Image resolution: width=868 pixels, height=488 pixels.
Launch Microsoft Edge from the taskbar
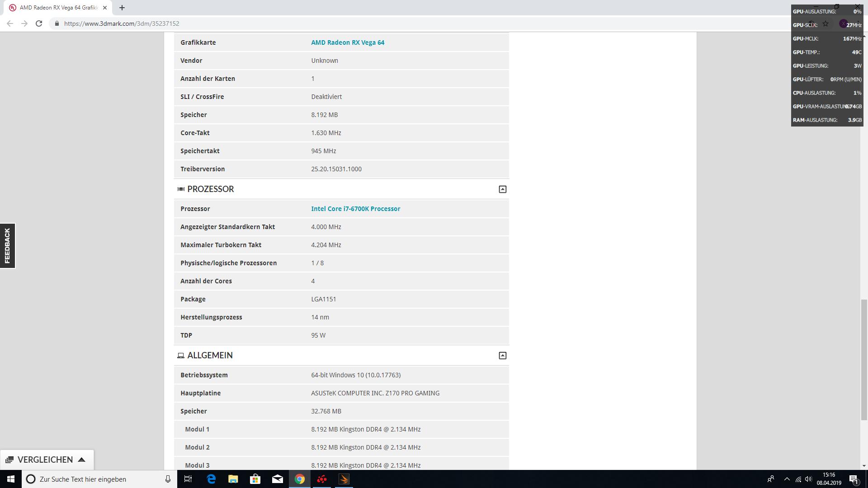point(211,479)
